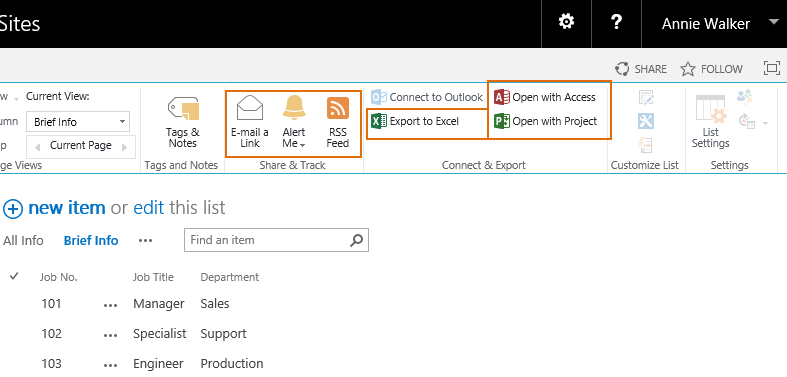Screen dimensions: 787x377
Task: Open List Settings
Action: pos(710,121)
